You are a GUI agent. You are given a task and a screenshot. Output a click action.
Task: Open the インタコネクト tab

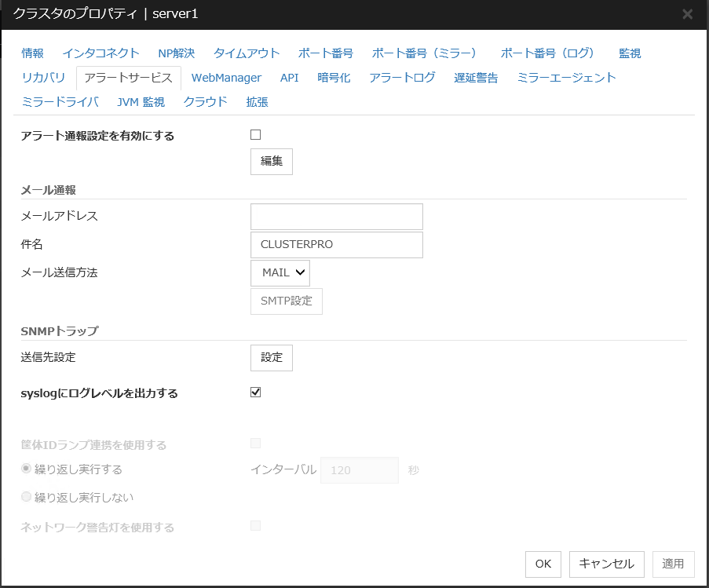click(101, 53)
